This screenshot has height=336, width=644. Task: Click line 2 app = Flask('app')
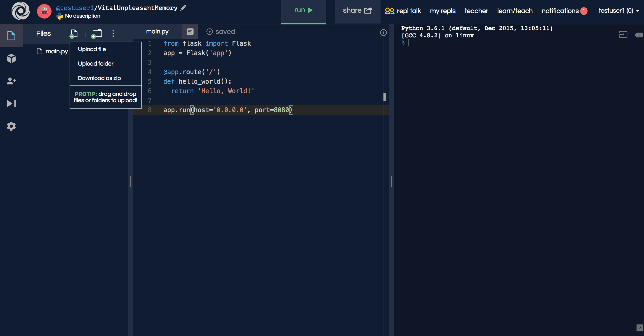tap(197, 53)
